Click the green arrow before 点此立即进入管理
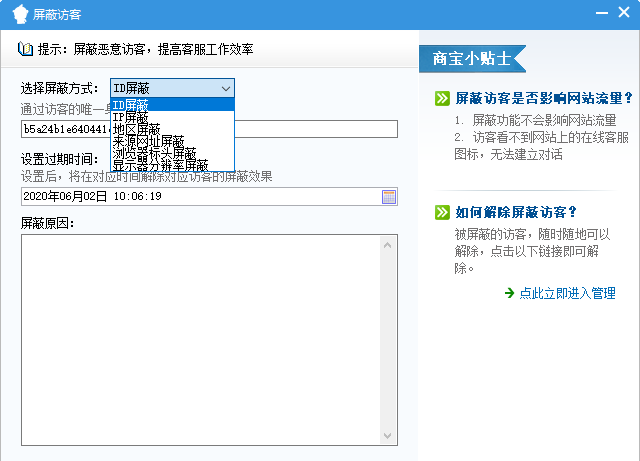The height and width of the screenshot is (461, 640). pyautogui.click(x=510, y=293)
